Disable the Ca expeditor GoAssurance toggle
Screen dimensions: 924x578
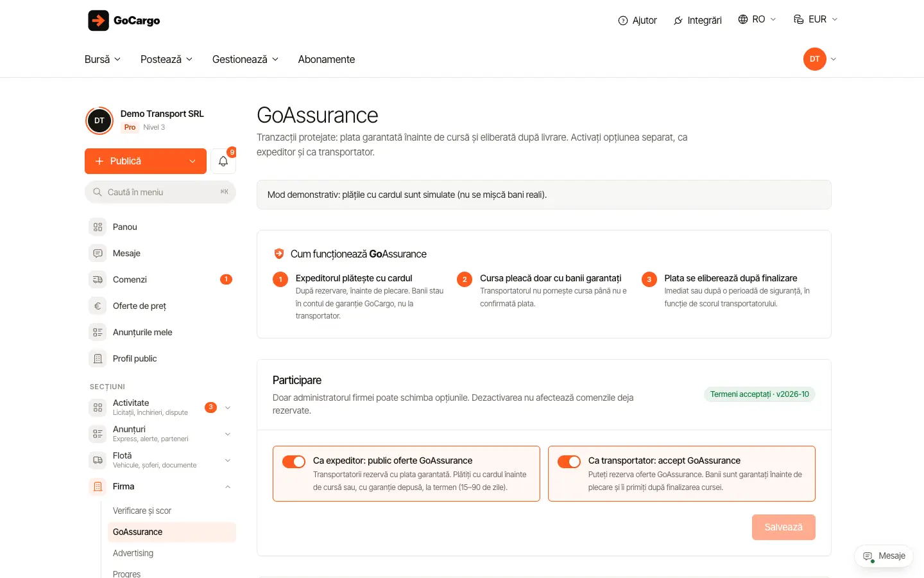pyautogui.click(x=294, y=462)
